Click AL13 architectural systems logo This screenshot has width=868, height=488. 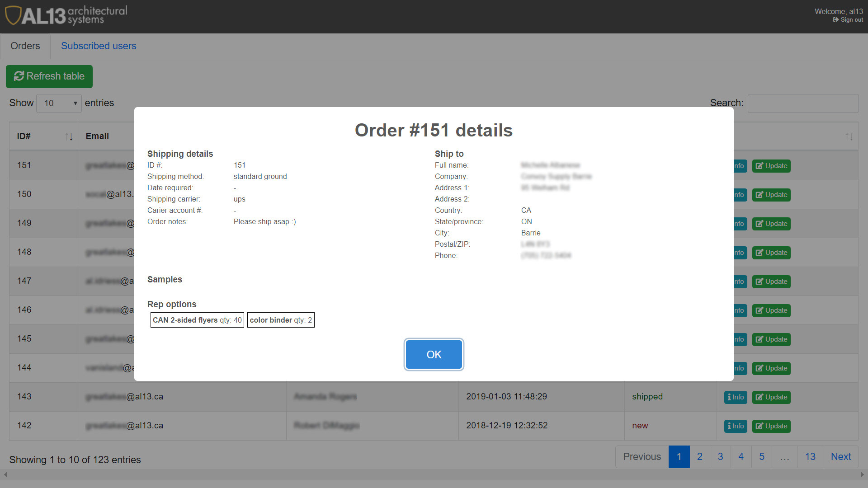click(x=66, y=16)
